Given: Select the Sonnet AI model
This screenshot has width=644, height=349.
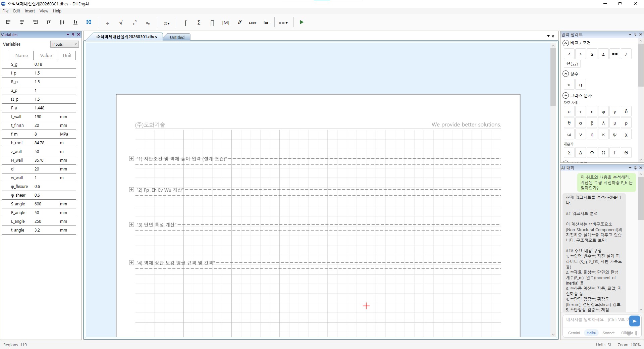Looking at the screenshot, I should coord(608,333).
